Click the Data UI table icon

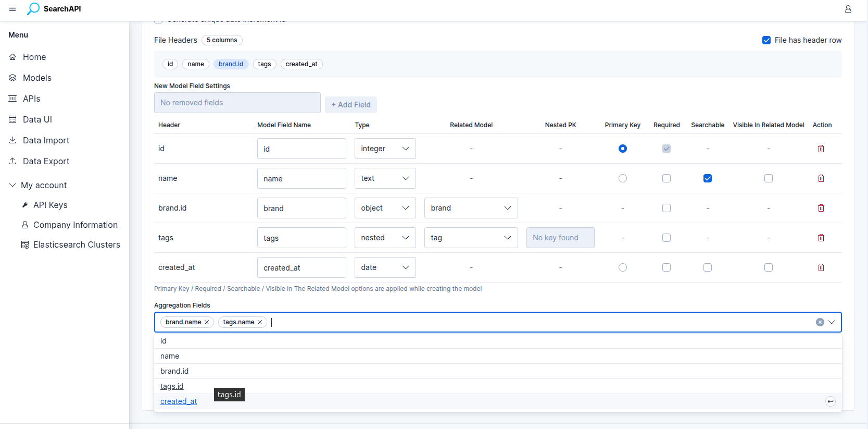tap(12, 119)
